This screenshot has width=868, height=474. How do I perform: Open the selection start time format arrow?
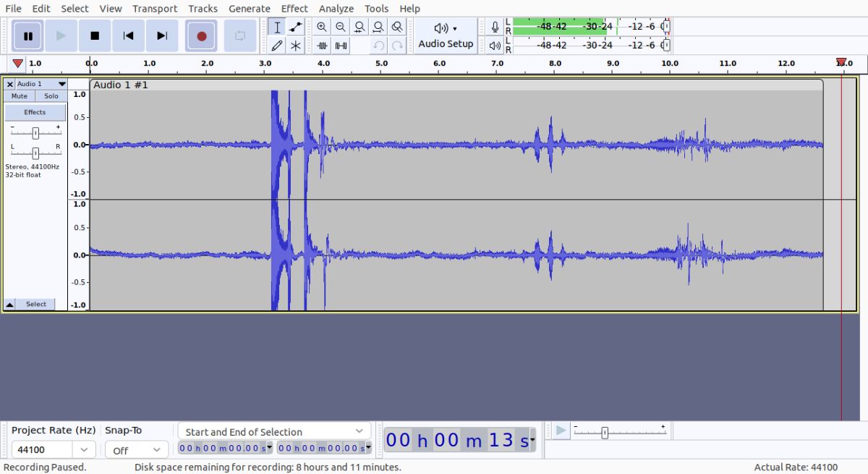click(270, 449)
